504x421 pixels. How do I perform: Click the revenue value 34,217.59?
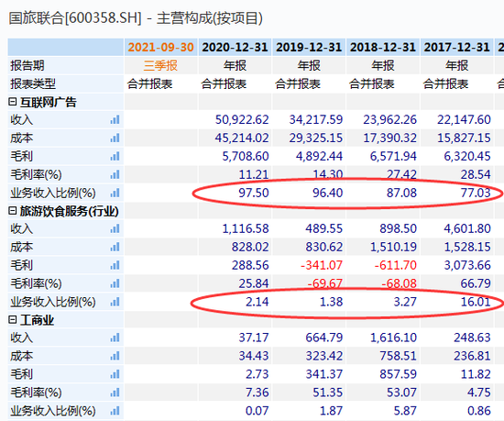316,119
